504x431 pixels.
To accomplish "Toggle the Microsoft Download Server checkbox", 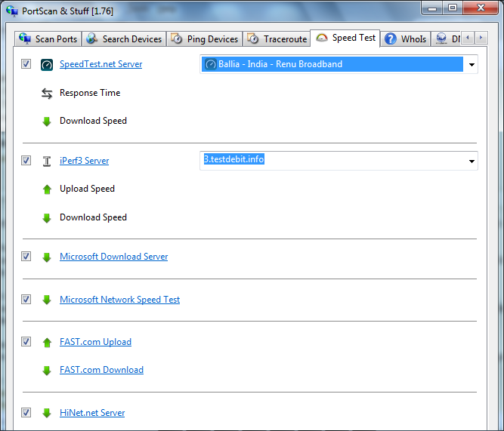I will click(x=26, y=257).
